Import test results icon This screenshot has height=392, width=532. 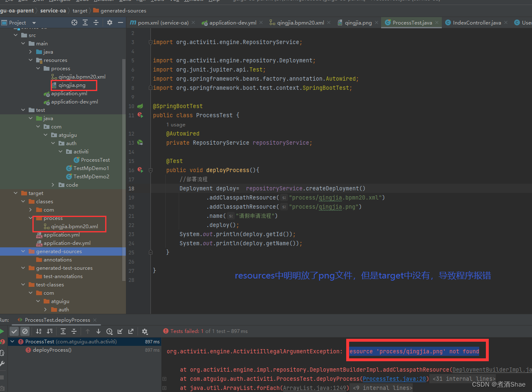pos(120,331)
